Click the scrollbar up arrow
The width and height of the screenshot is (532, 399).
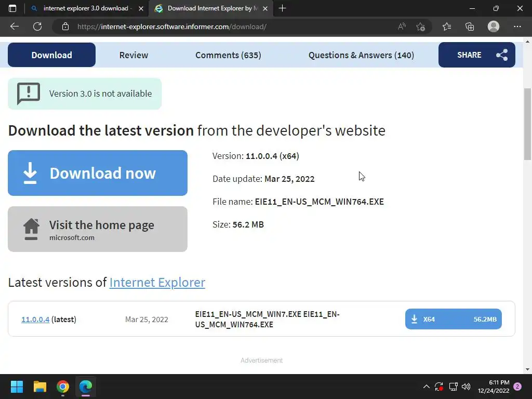[x=527, y=42]
